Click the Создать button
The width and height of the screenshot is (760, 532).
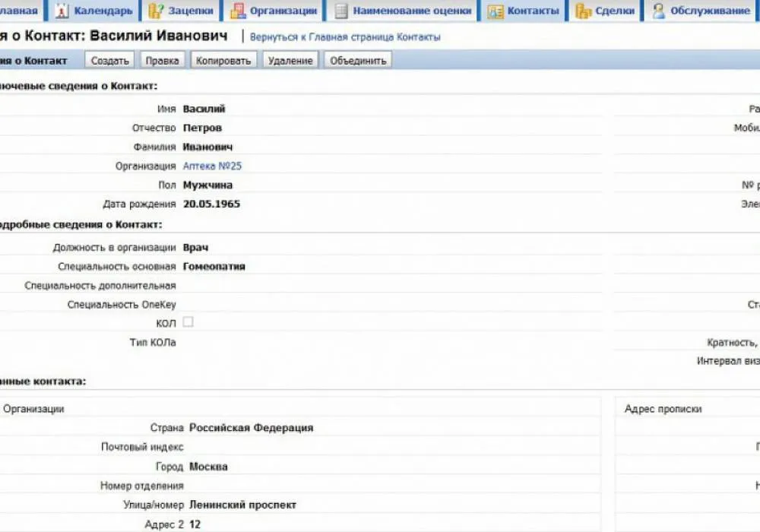(110, 61)
